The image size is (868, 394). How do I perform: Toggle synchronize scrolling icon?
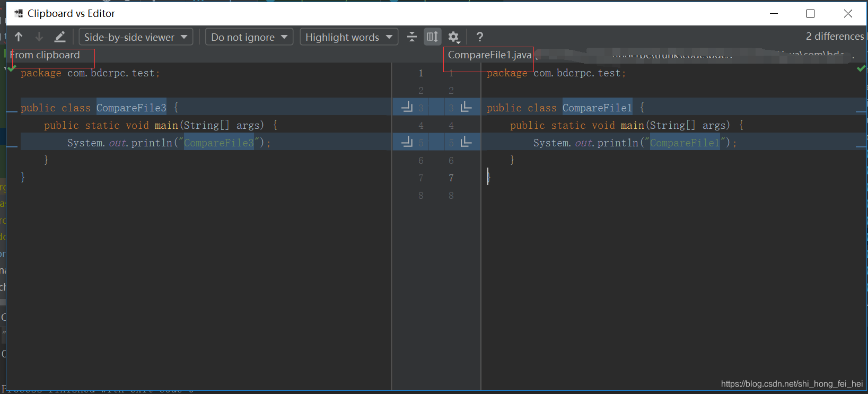433,37
